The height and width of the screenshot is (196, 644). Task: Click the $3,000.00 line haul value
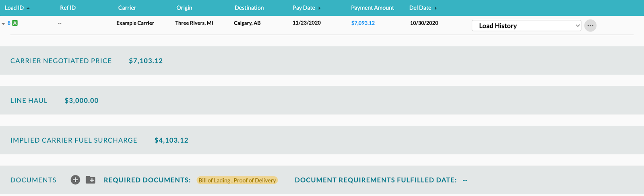[81, 100]
